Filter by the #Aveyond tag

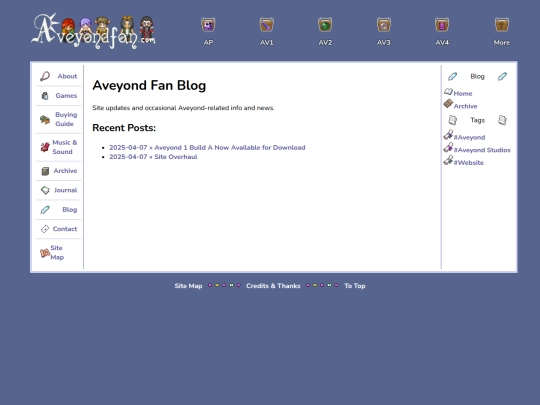point(469,137)
